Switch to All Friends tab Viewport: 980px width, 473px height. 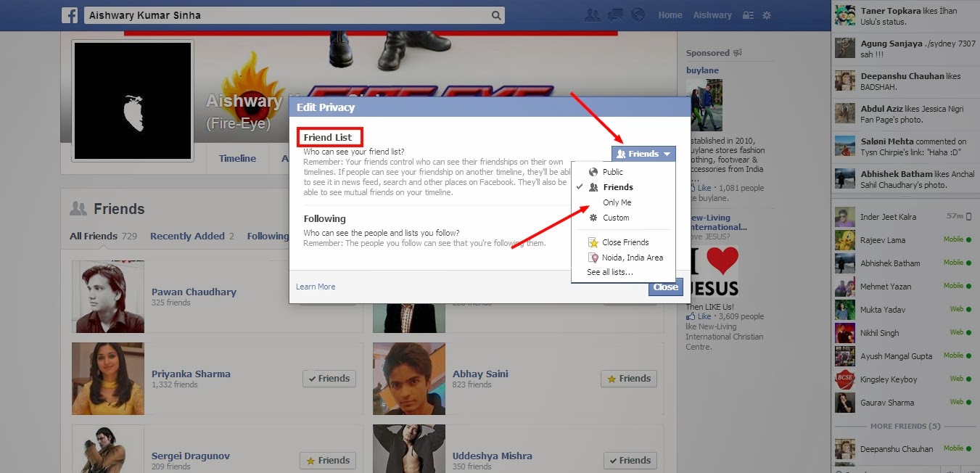104,236
